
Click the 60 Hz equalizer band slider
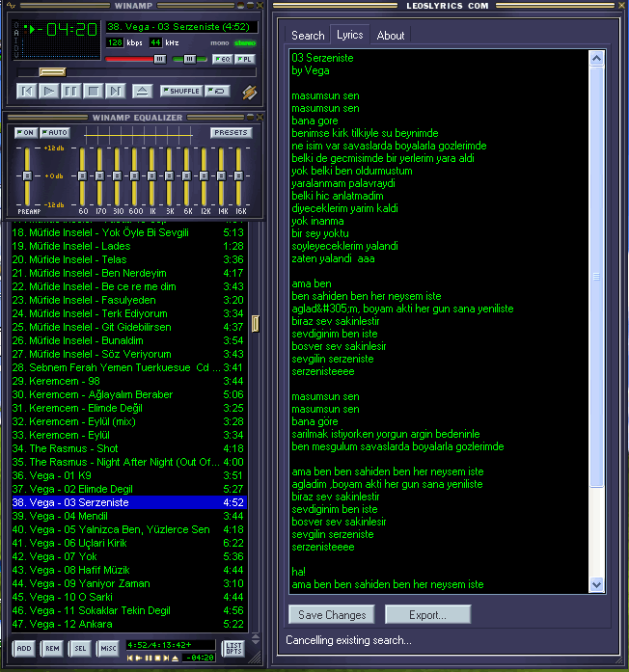coord(82,175)
